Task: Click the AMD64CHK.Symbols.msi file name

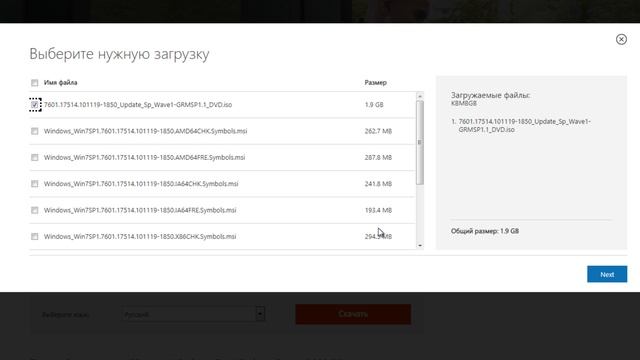Action: tap(145, 131)
